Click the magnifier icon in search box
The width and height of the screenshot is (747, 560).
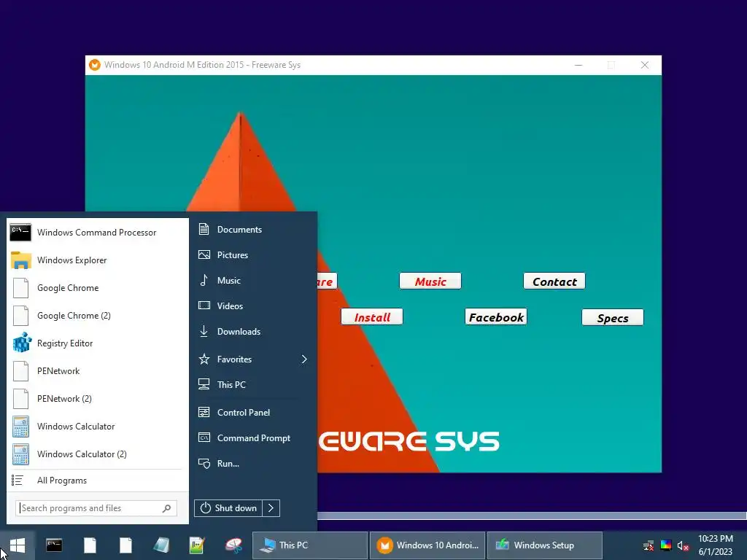coord(166,508)
